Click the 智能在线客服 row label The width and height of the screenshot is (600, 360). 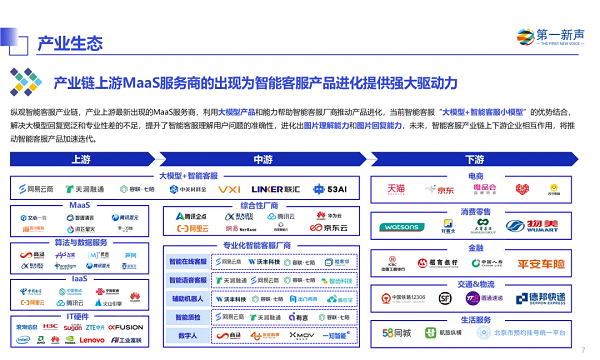[x=188, y=262]
